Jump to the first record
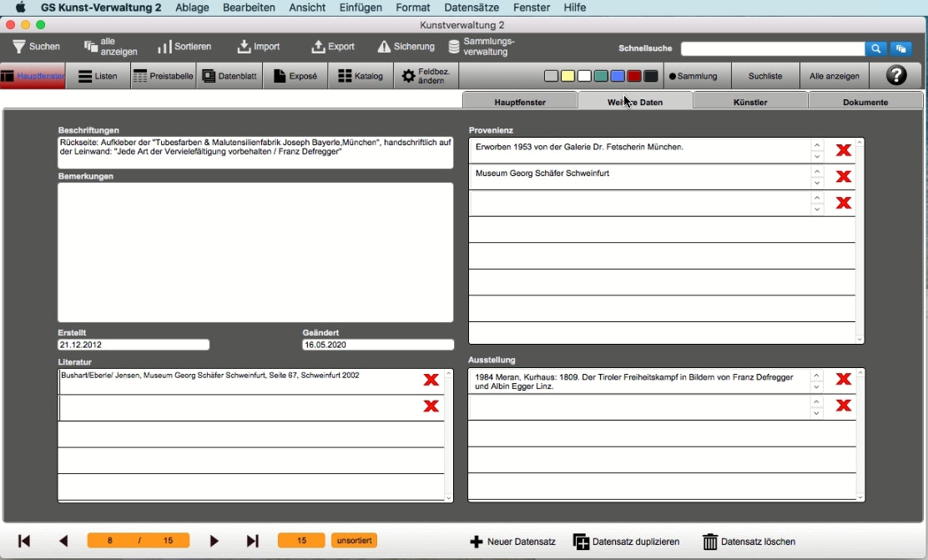This screenshot has width=928, height=560. pyautogui.click(x=24, y=541)
